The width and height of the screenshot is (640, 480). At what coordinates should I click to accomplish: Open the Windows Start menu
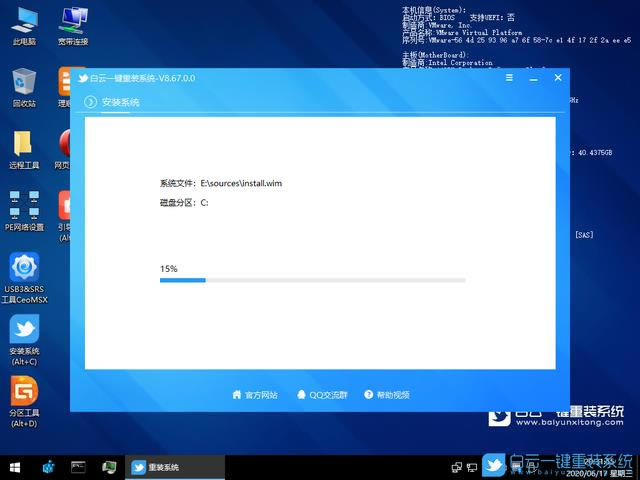(x=16, y=467)
